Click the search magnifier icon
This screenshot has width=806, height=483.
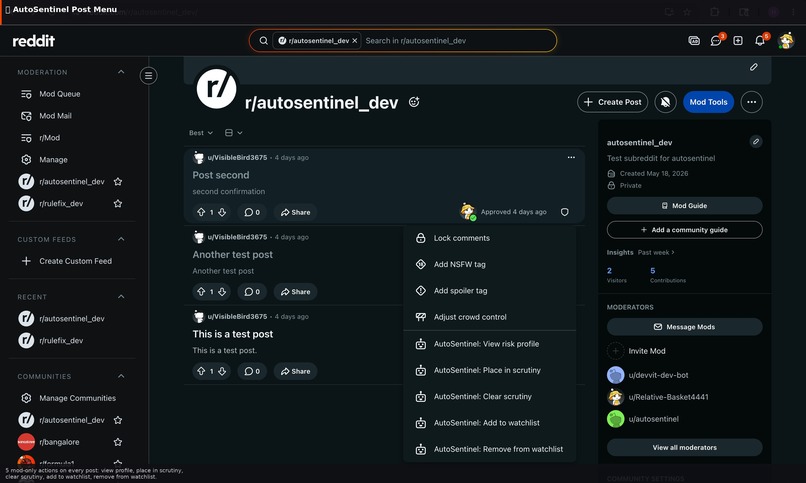[263, 41]
